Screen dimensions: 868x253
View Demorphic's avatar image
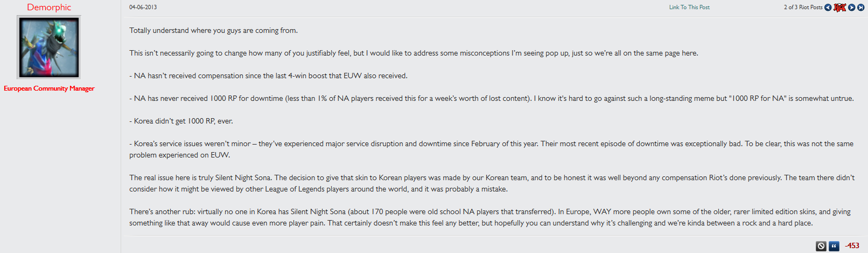click(49, 47)
